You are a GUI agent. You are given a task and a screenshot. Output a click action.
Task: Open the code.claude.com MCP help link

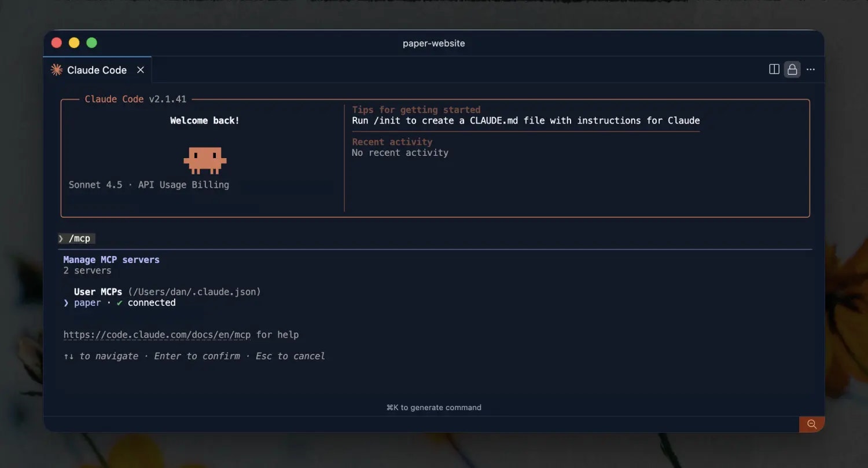tap(157, 334)
